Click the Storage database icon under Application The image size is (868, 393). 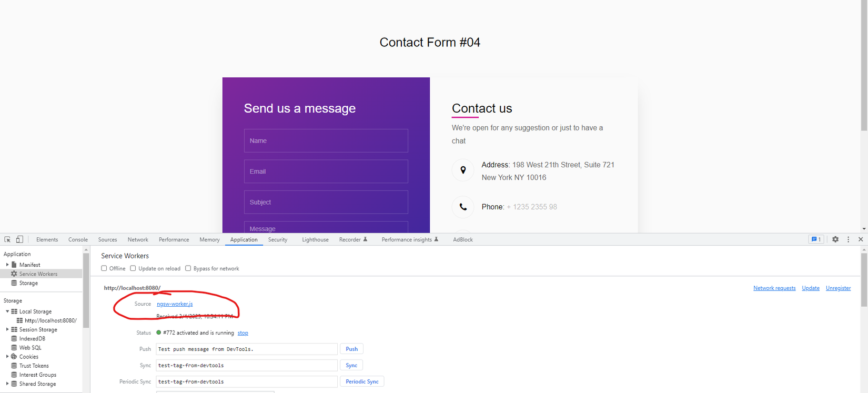(14, 283)
